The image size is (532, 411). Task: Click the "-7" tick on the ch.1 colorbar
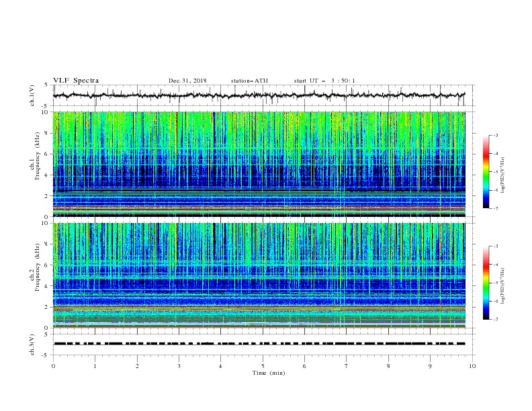(495, 208)
